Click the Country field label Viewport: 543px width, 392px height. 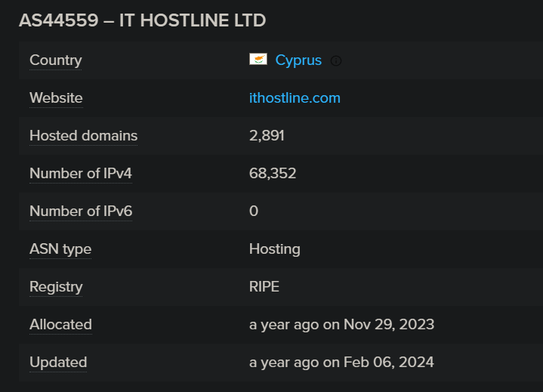(x=55, y=60)
